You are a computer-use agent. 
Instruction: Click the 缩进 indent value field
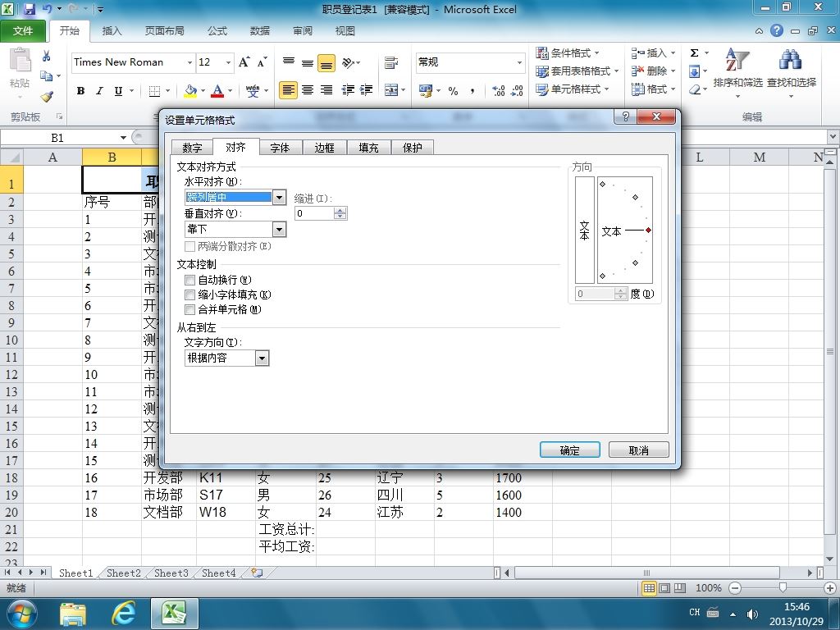[315, 213]
